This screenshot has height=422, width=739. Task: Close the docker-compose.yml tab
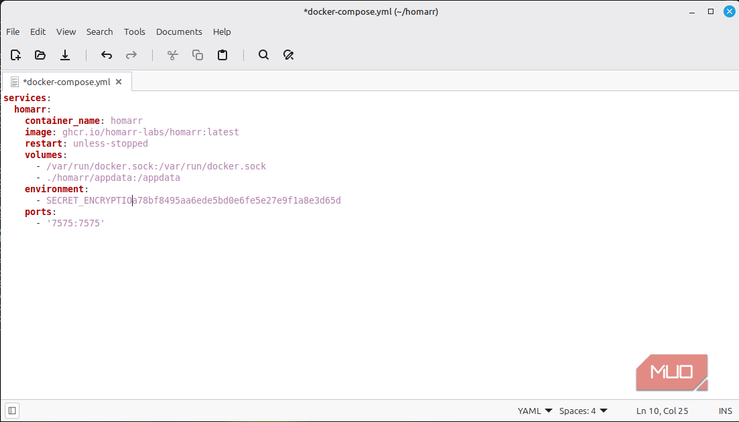119,82
